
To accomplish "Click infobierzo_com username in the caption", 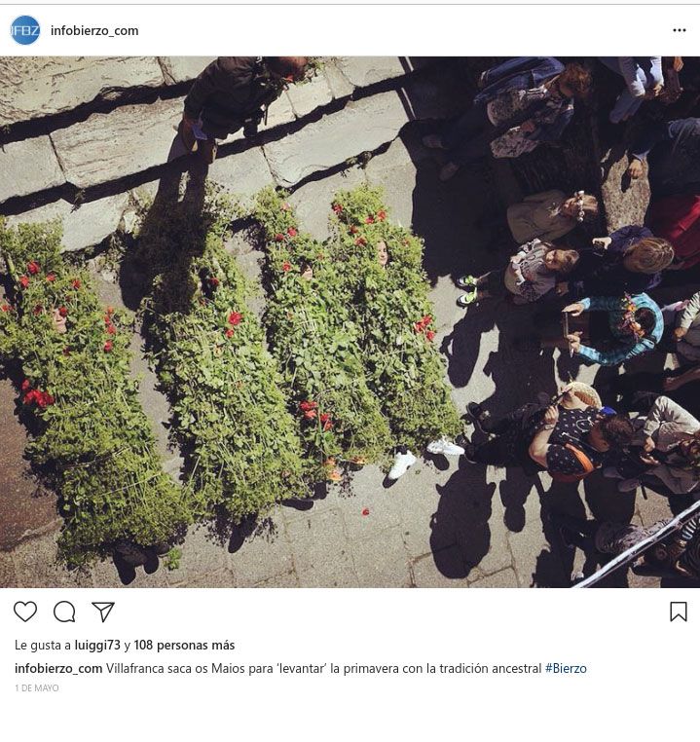I will click(x=58, y=668).
